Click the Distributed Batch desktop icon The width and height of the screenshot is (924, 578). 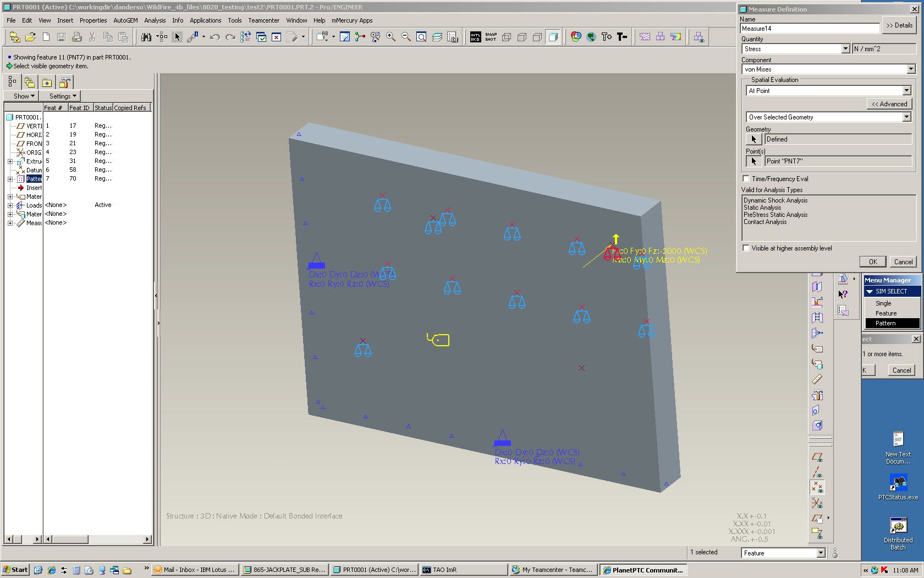pyautogui.click(x=898, y=533)
